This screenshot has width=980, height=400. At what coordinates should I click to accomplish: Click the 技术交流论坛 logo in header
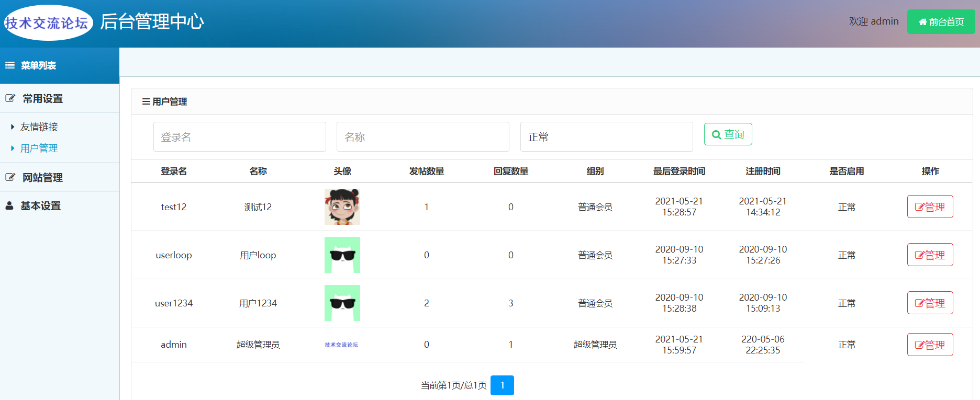pyautogui.click(x=47, y=22)
